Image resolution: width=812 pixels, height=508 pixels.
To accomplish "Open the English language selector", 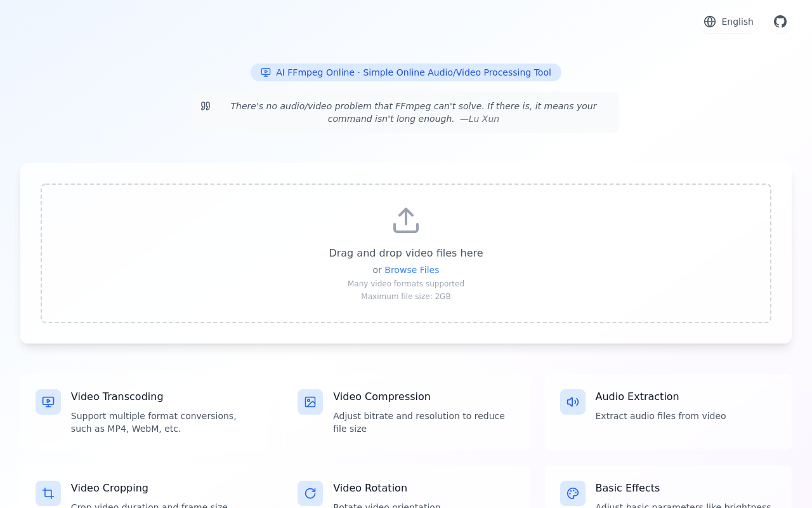I will coord(729,22).
